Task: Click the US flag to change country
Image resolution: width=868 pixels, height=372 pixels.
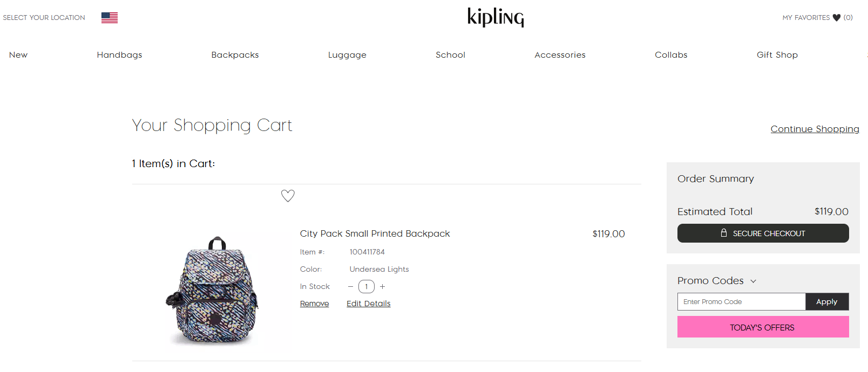Action: coord(109,17)
